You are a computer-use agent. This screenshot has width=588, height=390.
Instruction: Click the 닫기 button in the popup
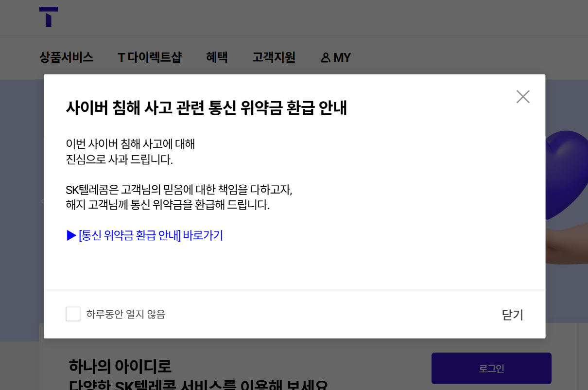512,315
